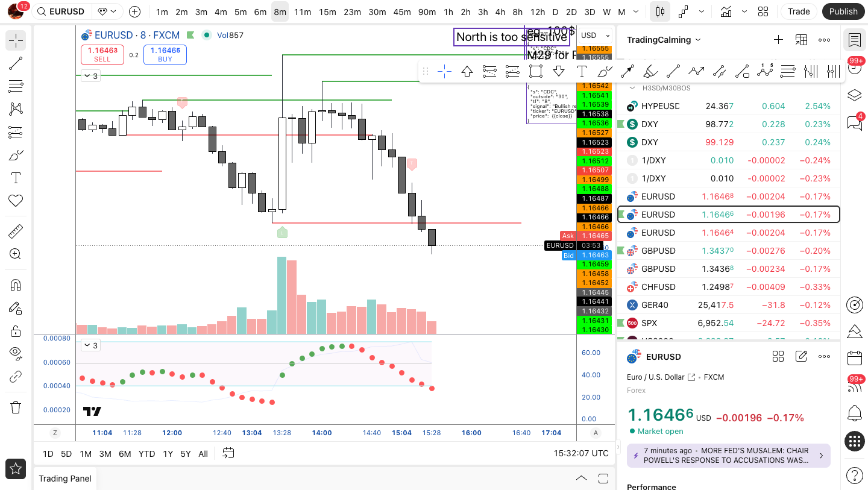Select the Elliott wave 1-5 tool in floating toolbar
This screenshot has height=490, width=868.
pyautogui.click(x=765, y=71)
